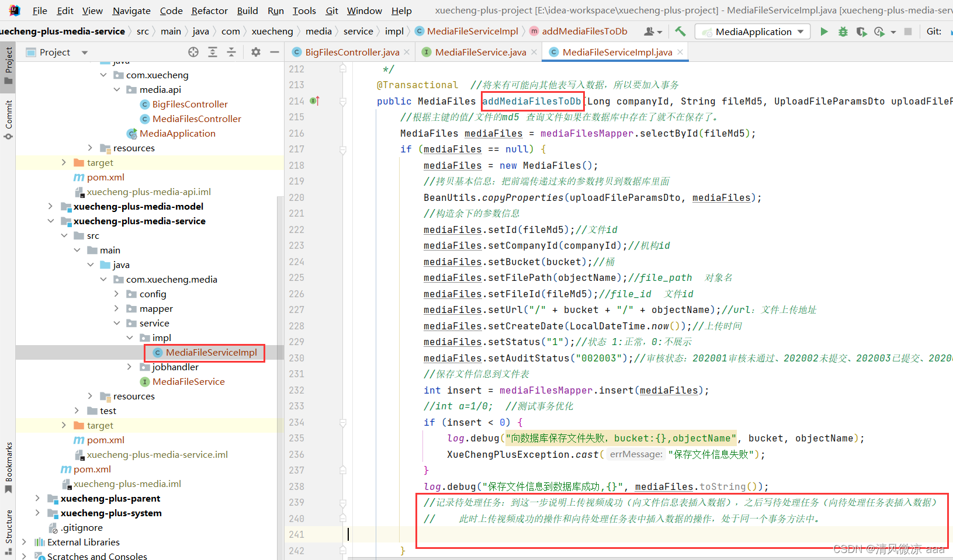Start debugging with the bug icon
Image resolution: width=953 pixels, height=560 pixels.
point(843,32)
